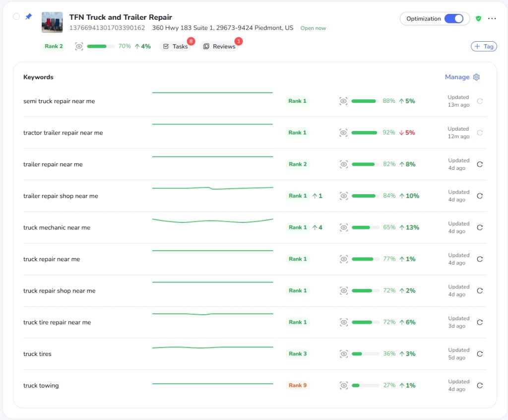508x420 pixels.
Task: Click the red down 5% change for tractor trailer
Action: [407, 133]
